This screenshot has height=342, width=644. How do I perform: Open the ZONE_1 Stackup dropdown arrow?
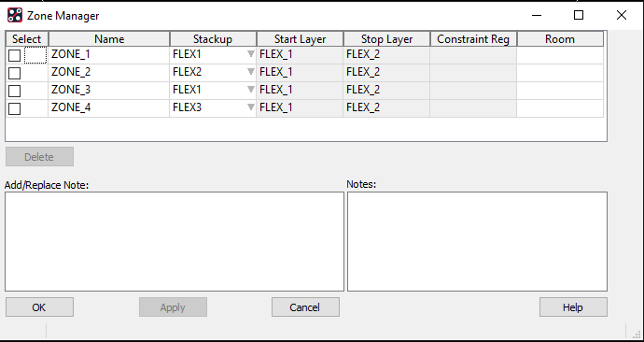pyautogui.click(x=250, y=54)
